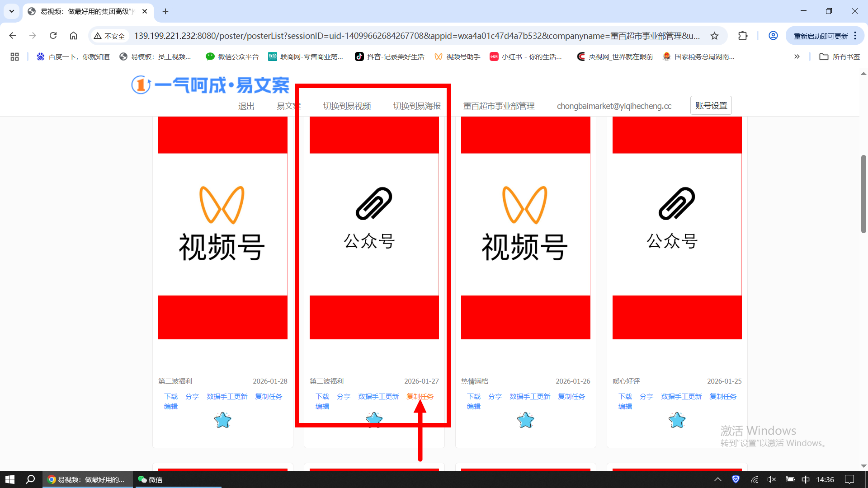Click 复制任务 on the 暖心好评 card
This screenshot has height=488, width=868.
point(723,396)
